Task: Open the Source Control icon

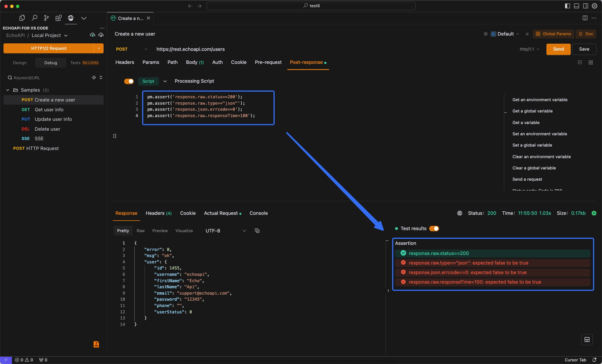Action: pyautogui.click(x=46, y=18)
